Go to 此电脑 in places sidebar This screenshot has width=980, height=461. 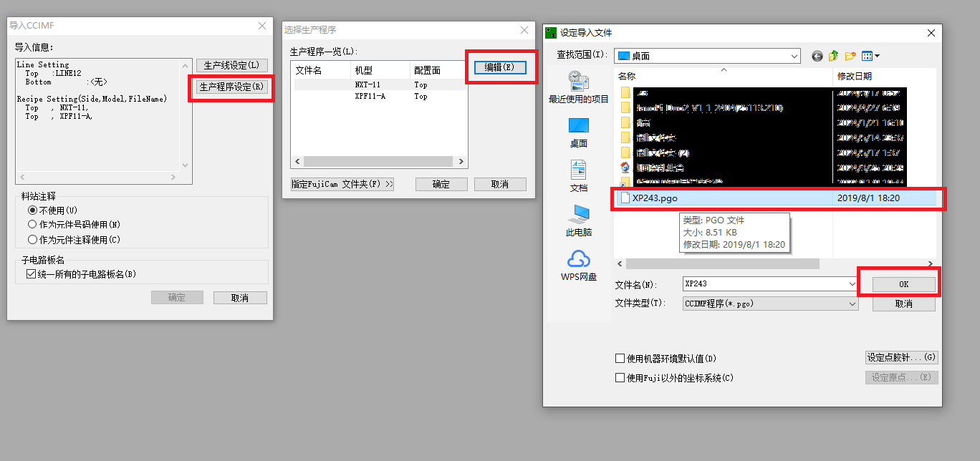[x=578, y=220]
